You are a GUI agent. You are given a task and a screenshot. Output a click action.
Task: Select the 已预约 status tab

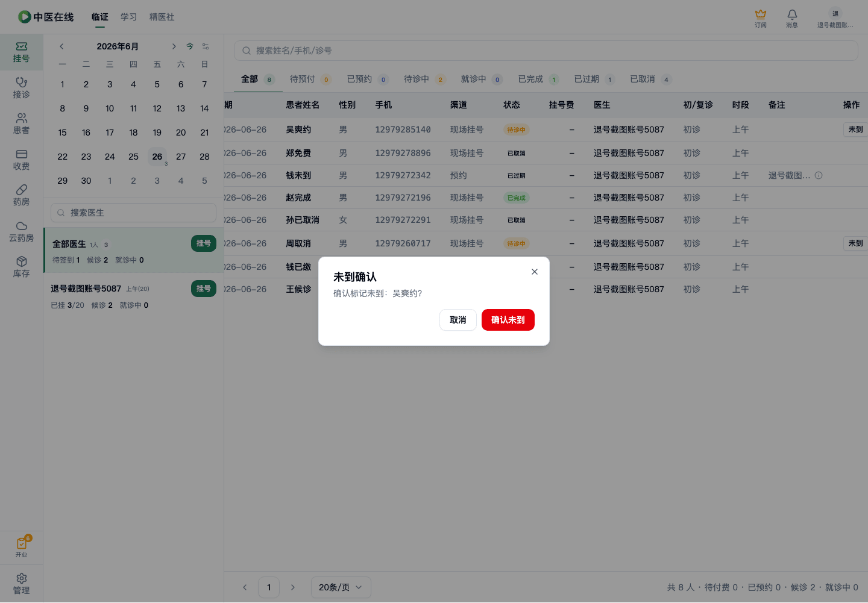(368, 79)
